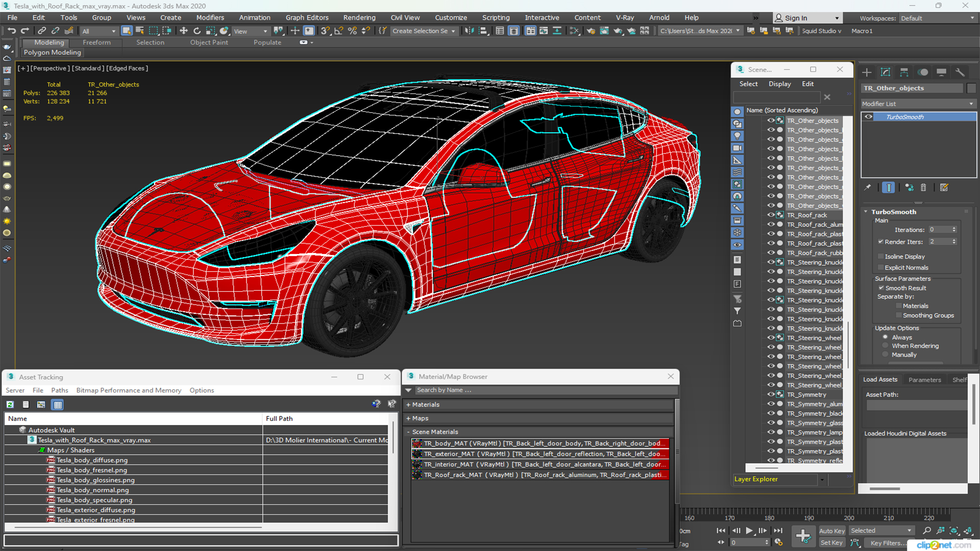Image resolution: width=980 pixels, height=551 pixels.
Task: Click Remove modifier trash icon
Action: [923, 188]
